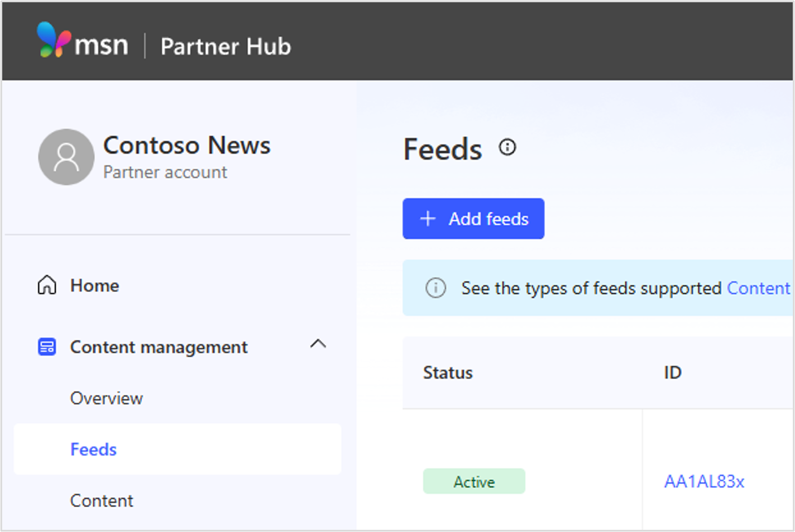
Task: Click the Status column header
Action: click(x=447, y=372)
